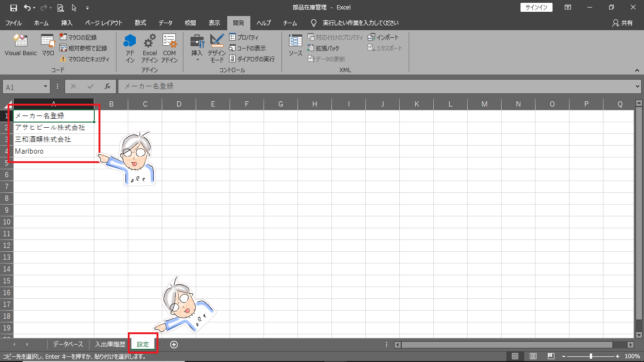Open the ファイル tab
The height and width of the screenshot is (362, 644).
pyautogui.click(x=13, y=23)
